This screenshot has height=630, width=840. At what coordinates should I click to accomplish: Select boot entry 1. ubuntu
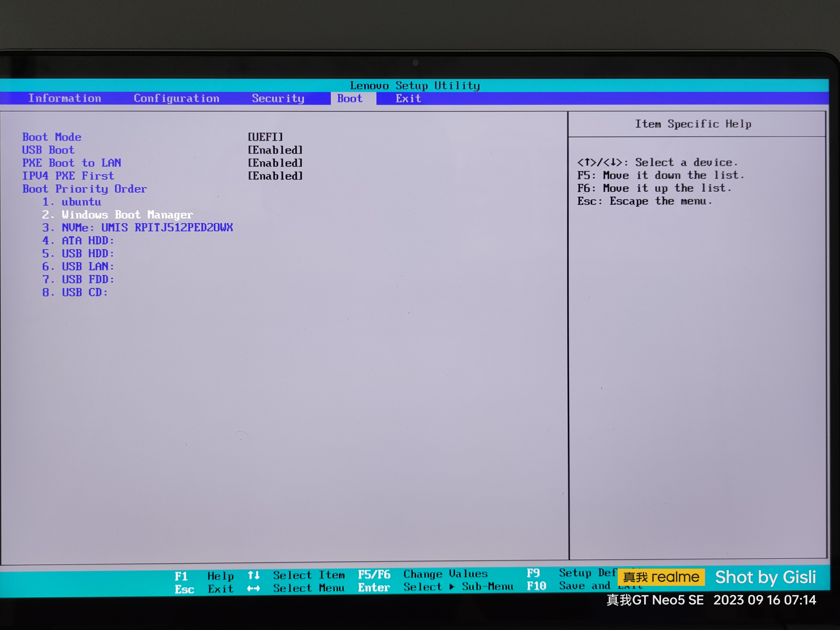(72, 202)
